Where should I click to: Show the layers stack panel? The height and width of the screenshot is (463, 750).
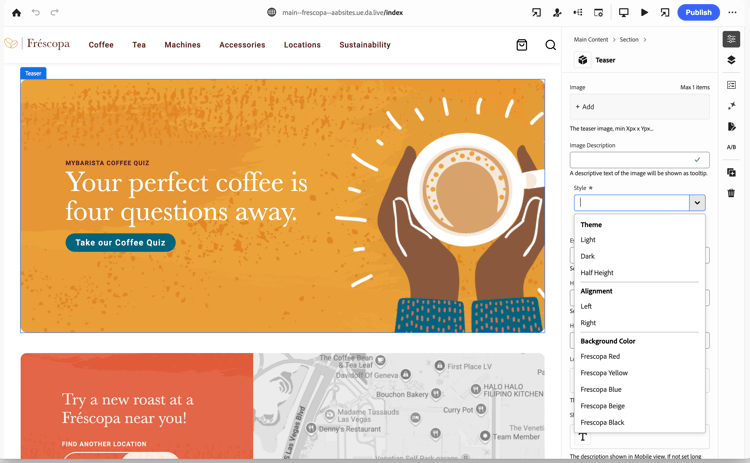[x=731, y=60]
